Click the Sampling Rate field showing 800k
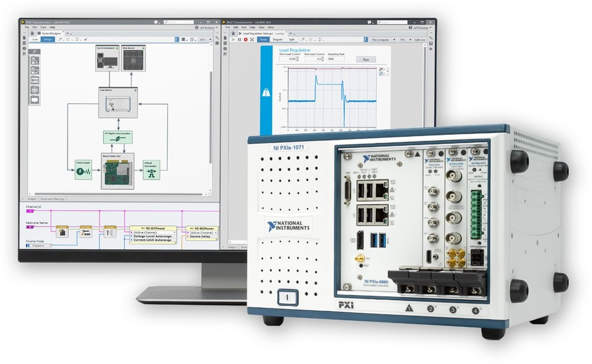This screenshot has width=592, height=364. coord(336,58)
